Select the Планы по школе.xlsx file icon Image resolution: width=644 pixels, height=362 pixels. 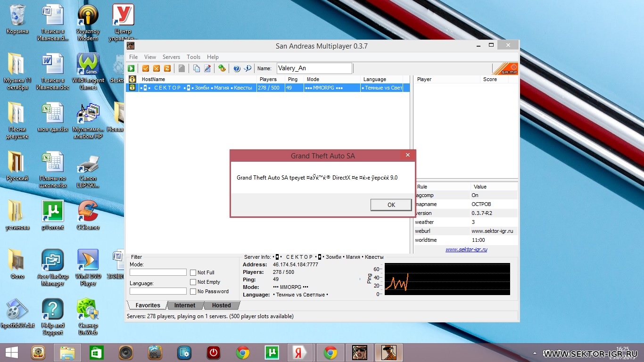pos(52,170)
